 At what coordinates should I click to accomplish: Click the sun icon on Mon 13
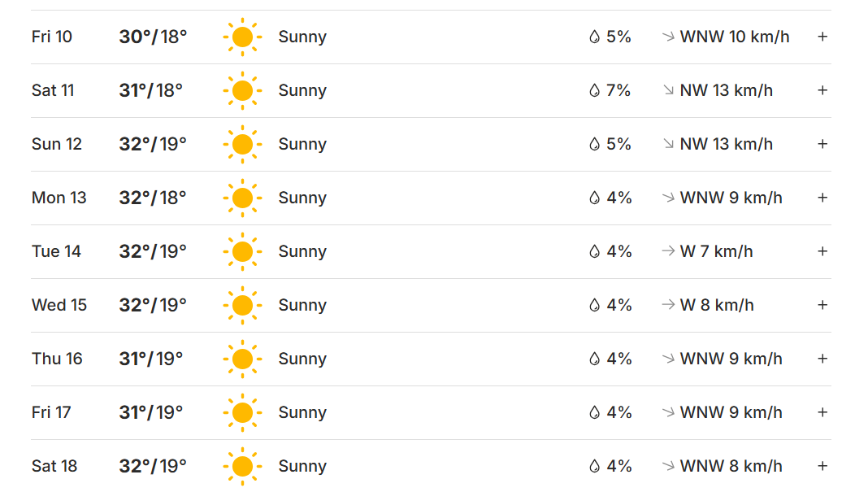click(x=242, y=198)
